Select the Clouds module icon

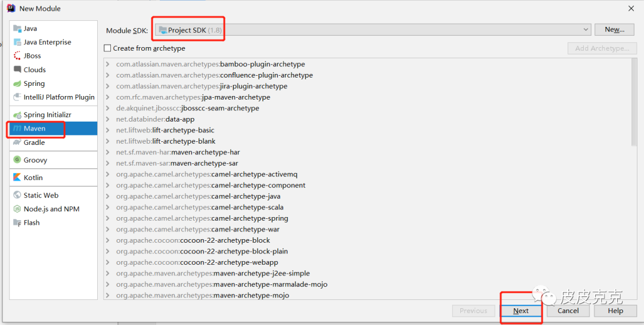click(17, 70)
